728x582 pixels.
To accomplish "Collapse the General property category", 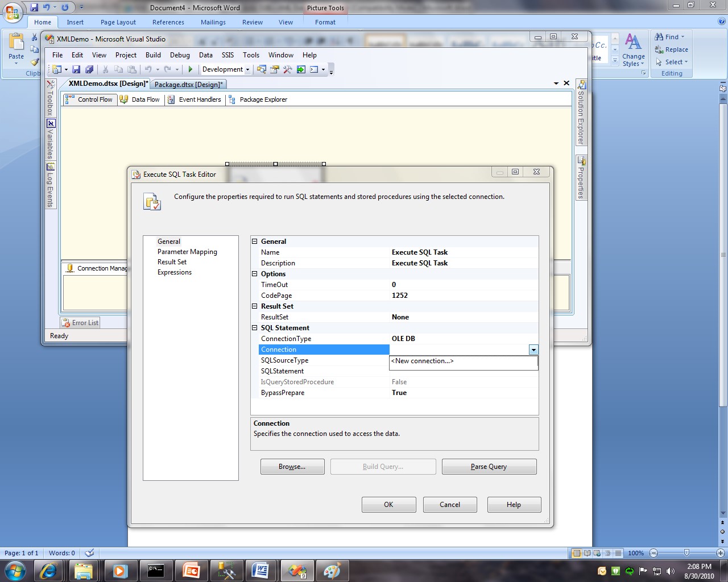I will coord(255,242).
